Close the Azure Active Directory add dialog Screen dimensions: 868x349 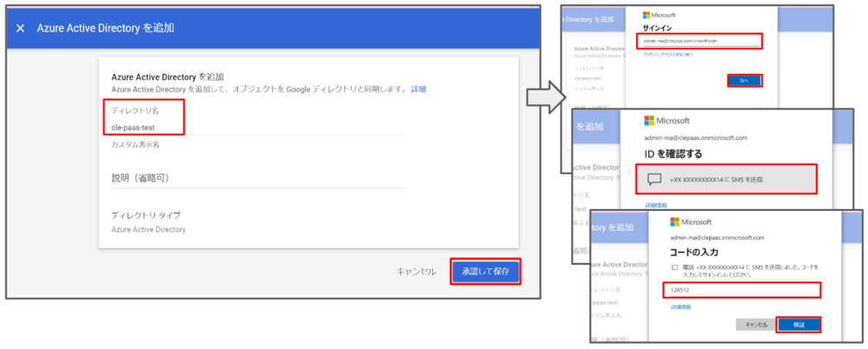(x=21, y=29)
